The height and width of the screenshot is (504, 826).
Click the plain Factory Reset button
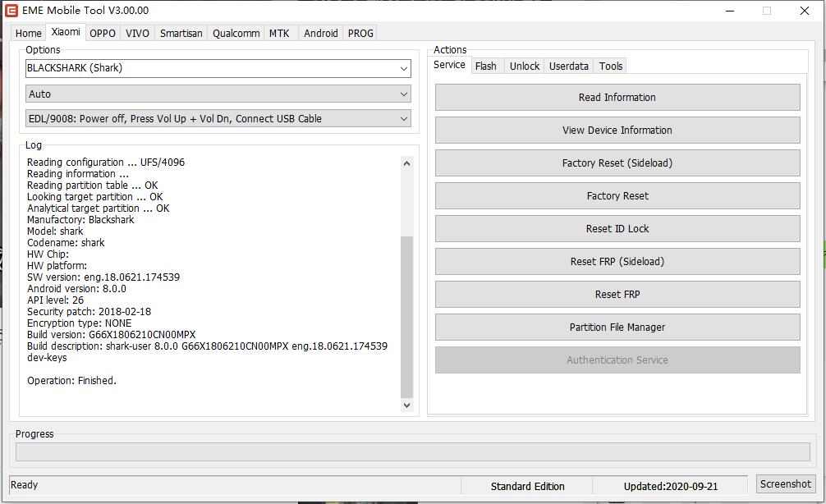coord(617,196)
